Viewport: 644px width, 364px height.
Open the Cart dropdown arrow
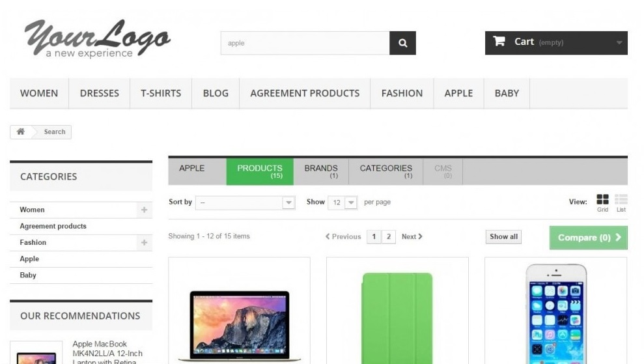click(x=619, y=42)
